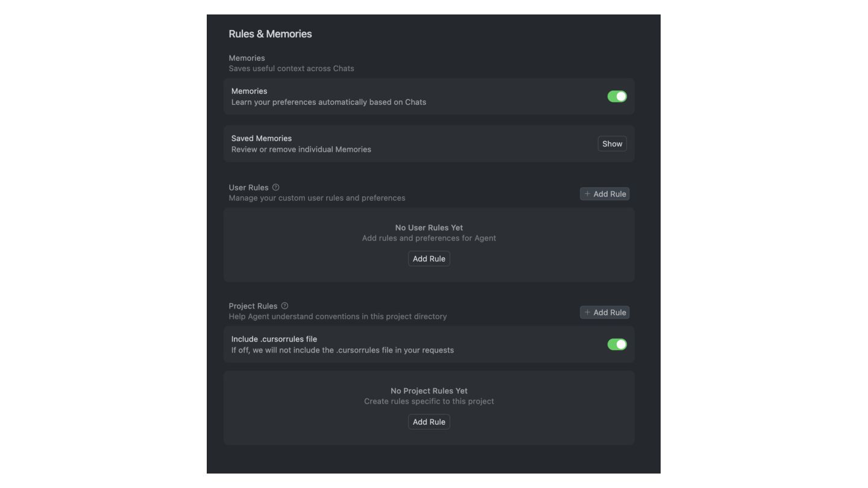Screen dimensions: 868x488
Task: Disable the Memories learning toggle
Action: (617, 96)
